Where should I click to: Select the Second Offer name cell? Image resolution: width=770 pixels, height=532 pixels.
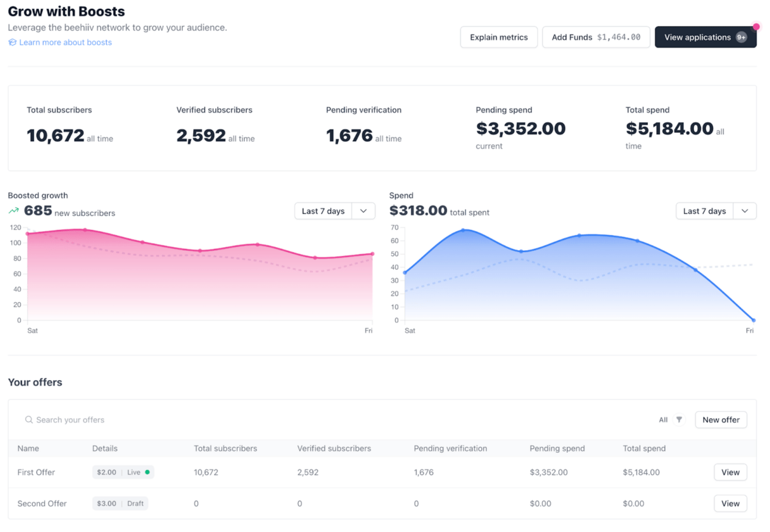pos(42,503)
